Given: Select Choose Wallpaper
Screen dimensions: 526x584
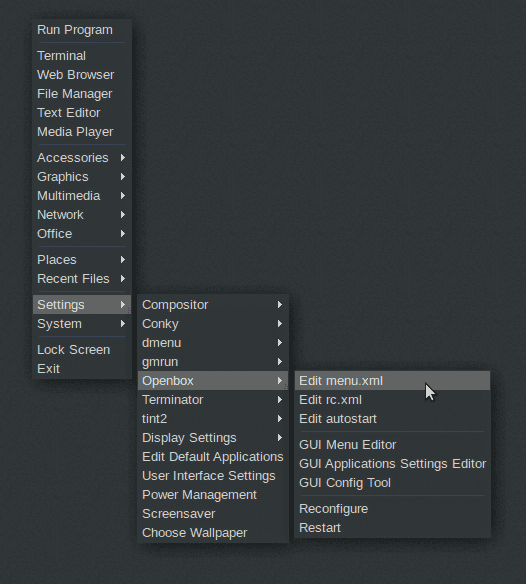Looking at the screenshot, I should coord(213,533).
